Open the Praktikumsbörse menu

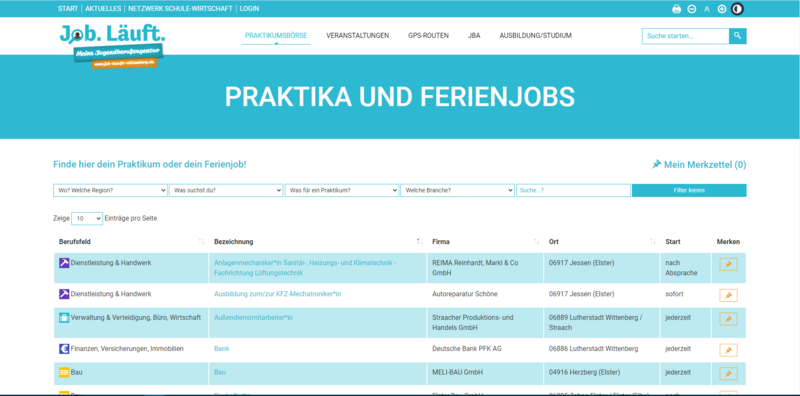[276, 36]
